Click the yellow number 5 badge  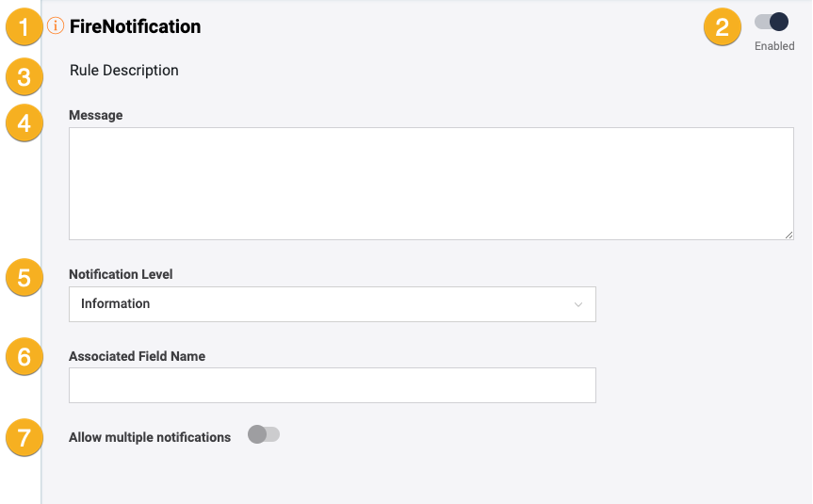tap(24, 278)
